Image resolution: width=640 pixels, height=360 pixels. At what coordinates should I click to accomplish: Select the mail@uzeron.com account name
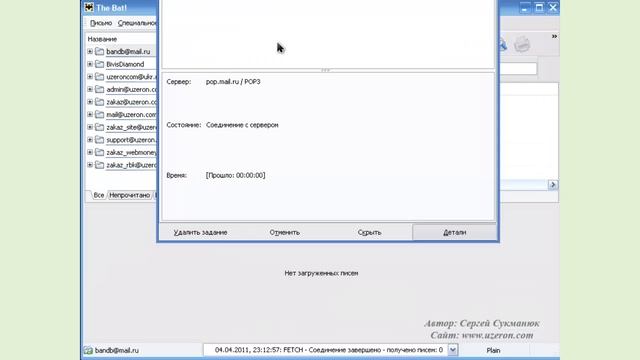click(x=131, y=114)
